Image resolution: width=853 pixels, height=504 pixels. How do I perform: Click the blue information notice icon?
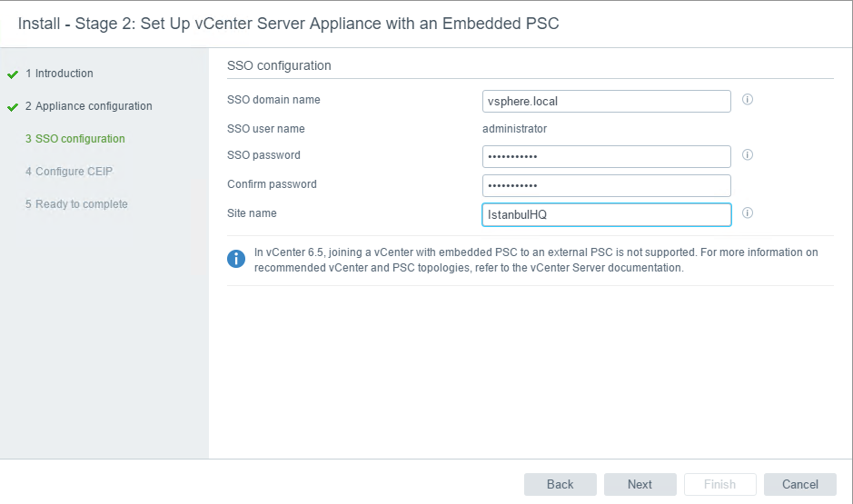point(236,259)
